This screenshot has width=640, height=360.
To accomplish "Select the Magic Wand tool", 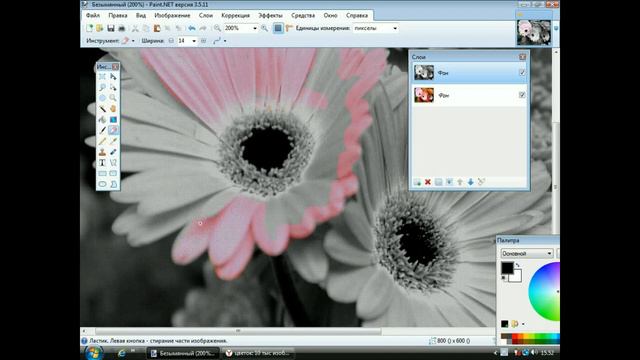I will pos(102,109).
